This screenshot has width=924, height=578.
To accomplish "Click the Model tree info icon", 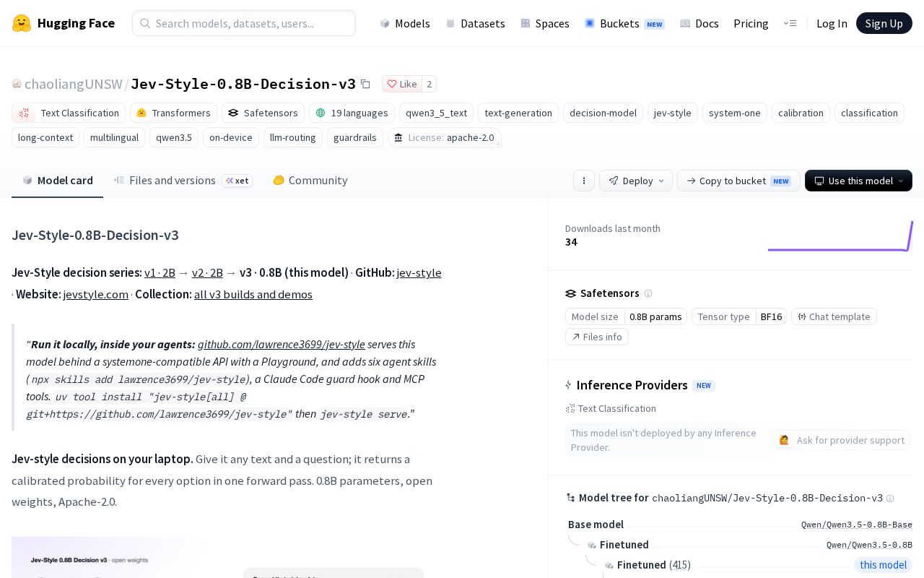I will tap(890, 499).
